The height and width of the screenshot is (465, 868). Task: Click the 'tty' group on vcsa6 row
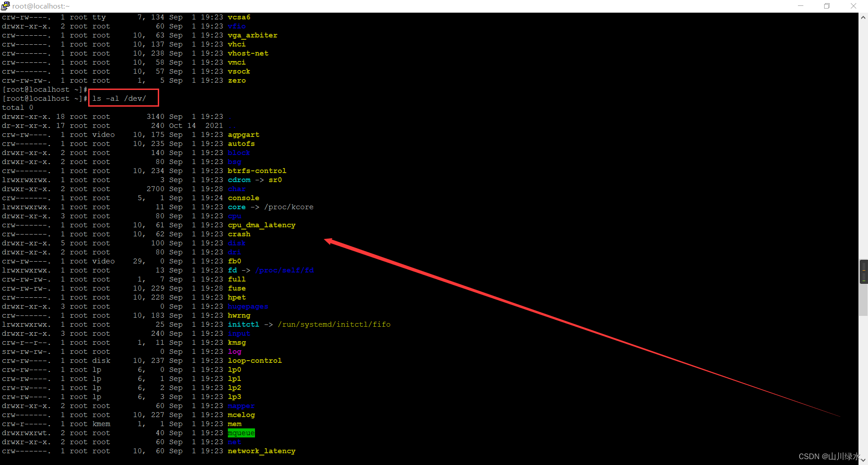point(99,17)
